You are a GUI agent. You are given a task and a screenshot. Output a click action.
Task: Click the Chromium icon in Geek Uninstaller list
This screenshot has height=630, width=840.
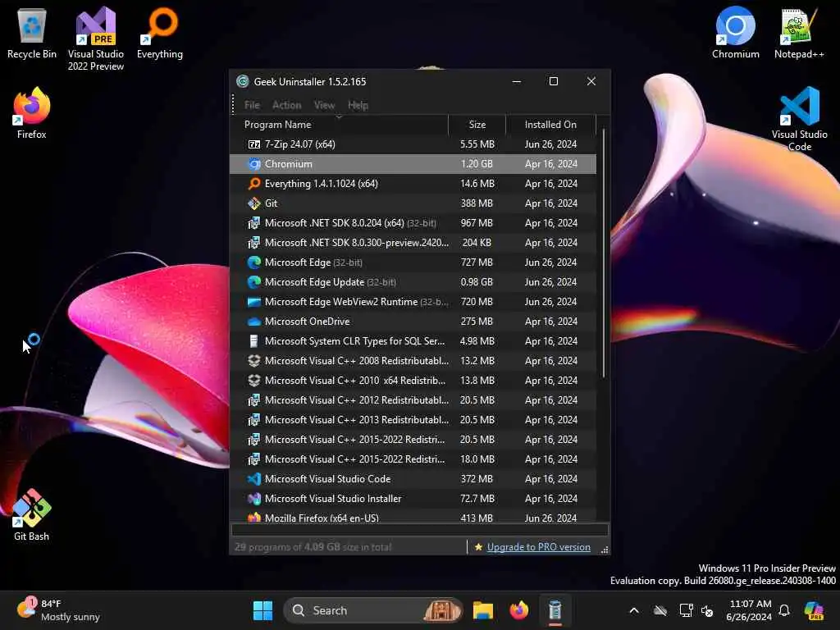[254, 164]
